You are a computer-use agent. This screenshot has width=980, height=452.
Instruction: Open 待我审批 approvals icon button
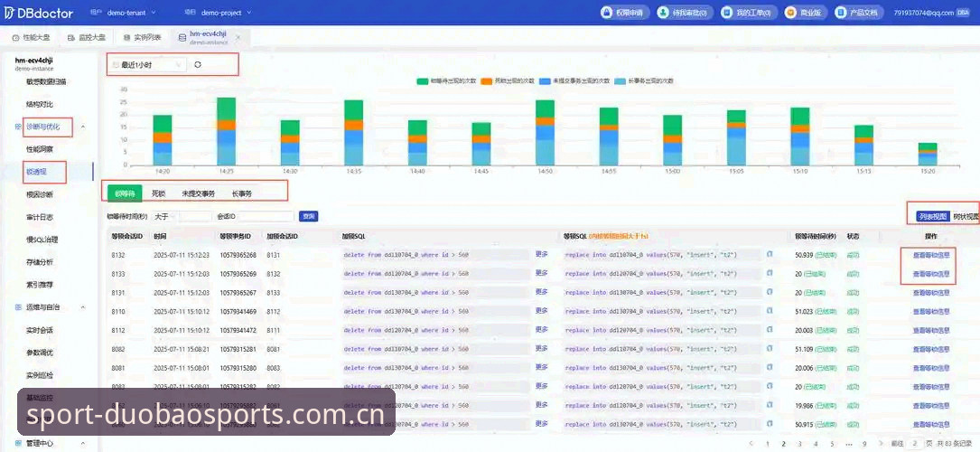(662, 13)
